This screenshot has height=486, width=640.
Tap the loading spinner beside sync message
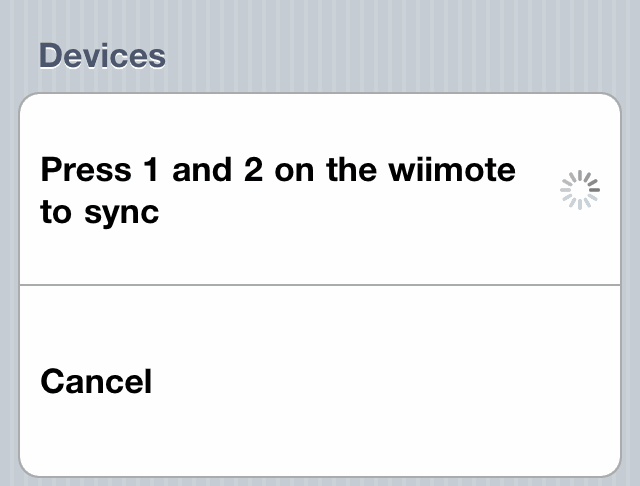(x=580, y=190)
